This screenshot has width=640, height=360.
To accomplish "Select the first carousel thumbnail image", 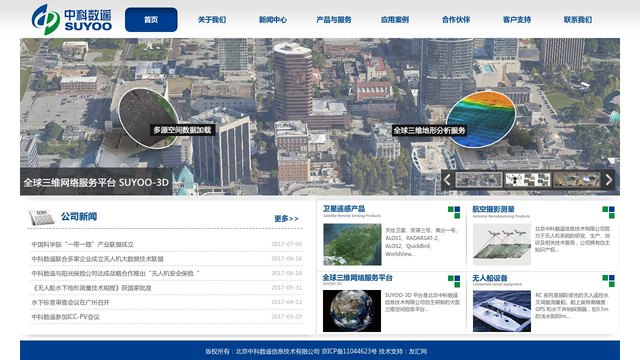I will (478, 180).
